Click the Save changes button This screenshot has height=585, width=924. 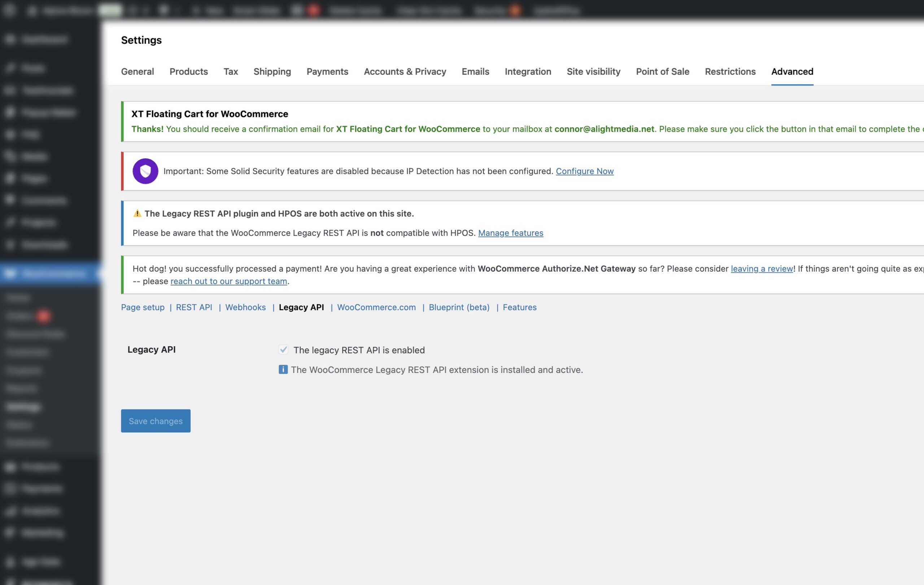click(x=156, y=421)
